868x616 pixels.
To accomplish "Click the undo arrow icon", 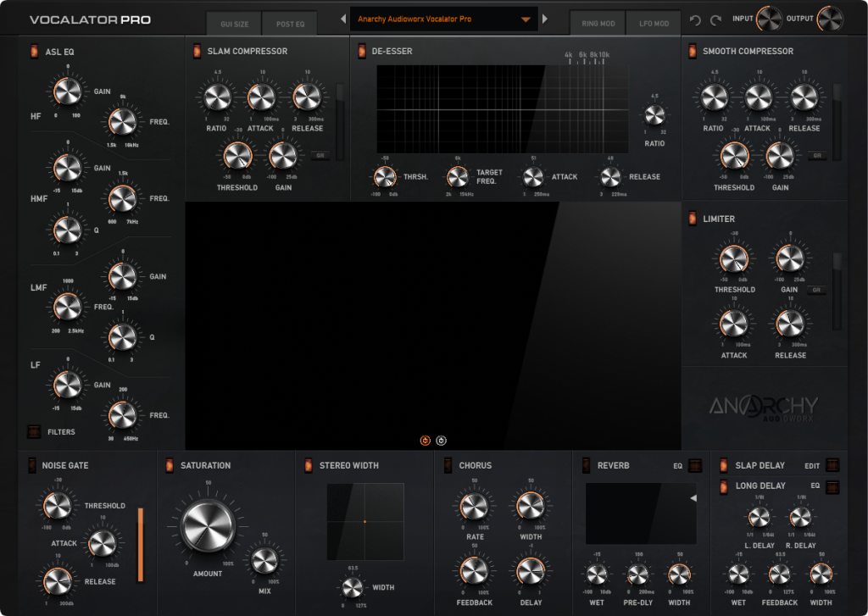I will pos(695,20).
